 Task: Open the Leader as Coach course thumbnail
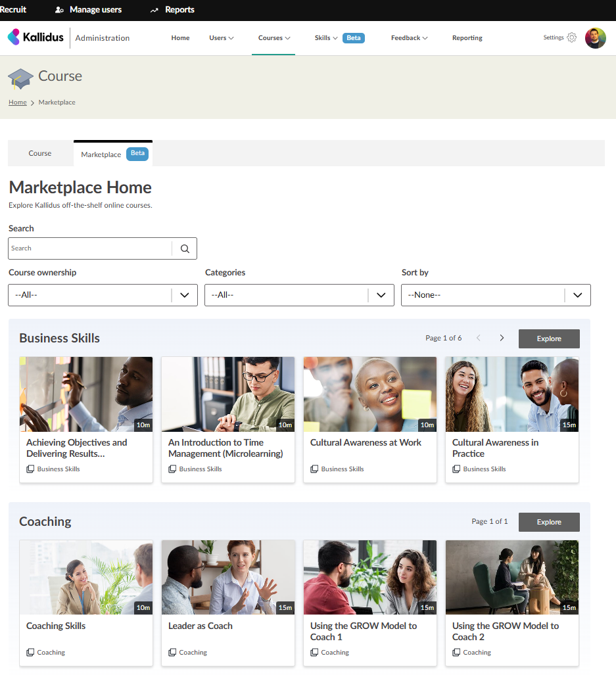(227, 577)
